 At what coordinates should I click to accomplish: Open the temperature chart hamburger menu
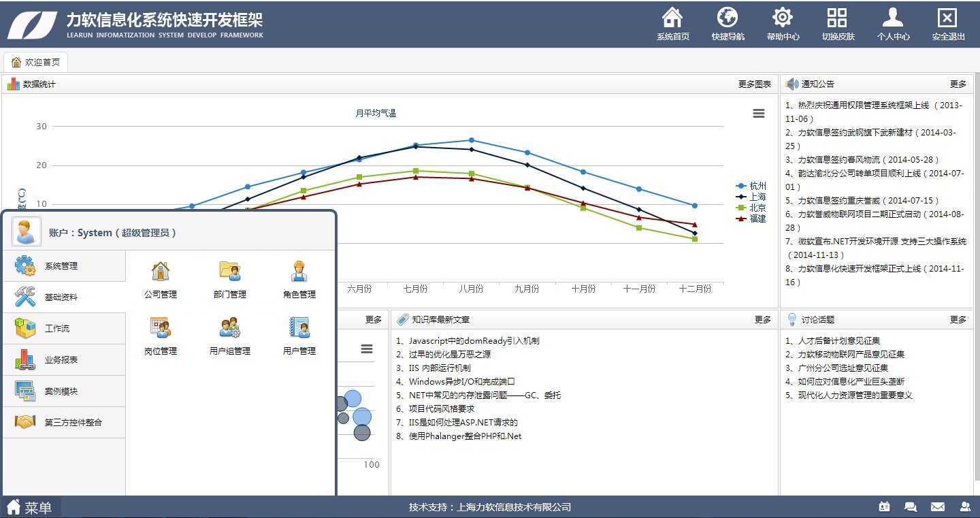point(759,114)
